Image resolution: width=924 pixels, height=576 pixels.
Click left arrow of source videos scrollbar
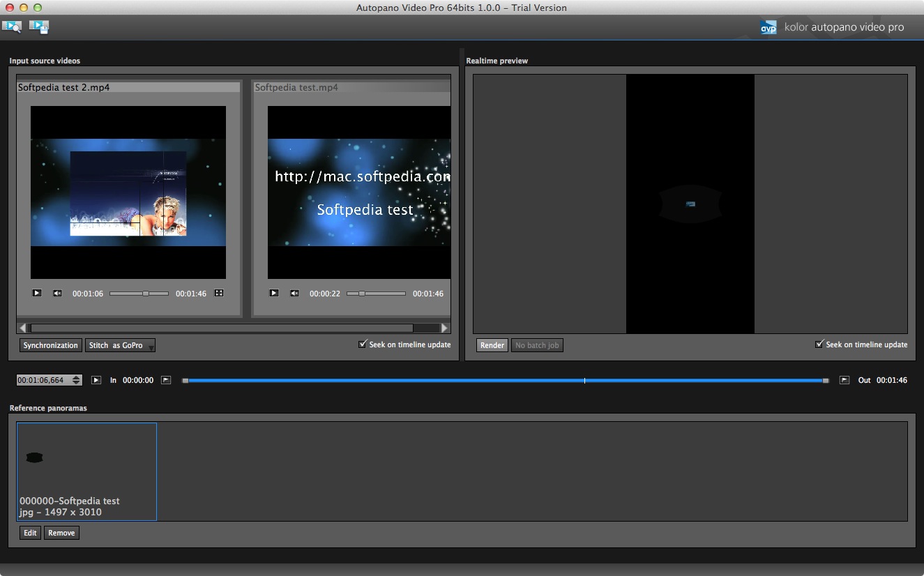click(23, 328)
